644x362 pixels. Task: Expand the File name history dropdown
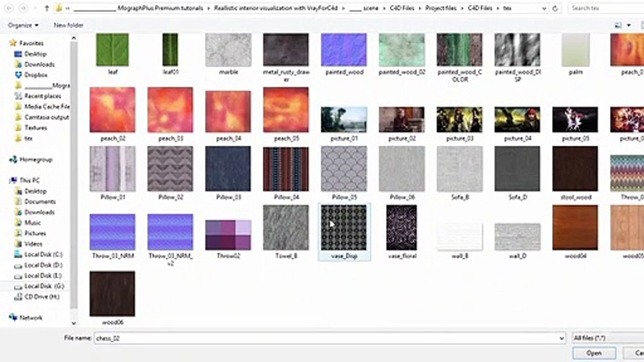point(561,338)
